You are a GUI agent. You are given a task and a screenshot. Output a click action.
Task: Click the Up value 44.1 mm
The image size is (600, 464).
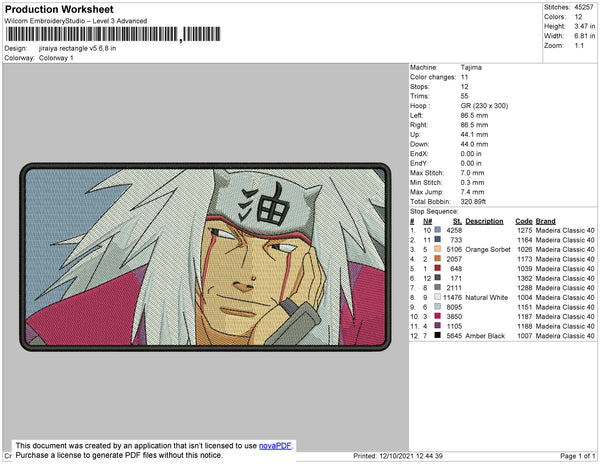[474, 135]
